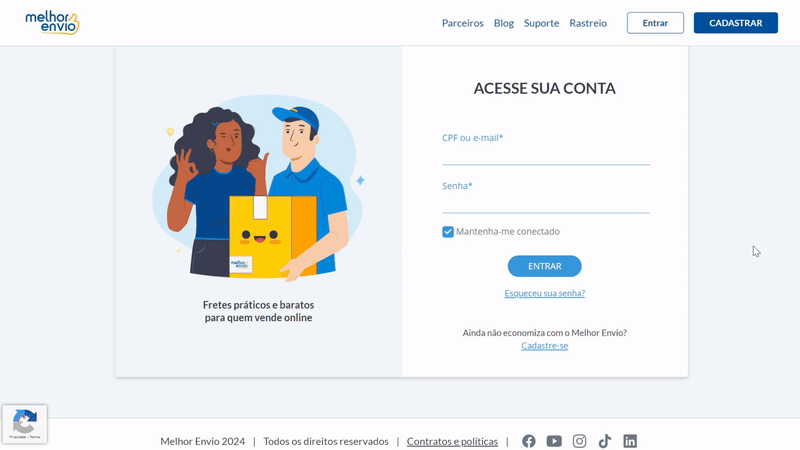Open the Rastreio tracking page

[588, 23]
